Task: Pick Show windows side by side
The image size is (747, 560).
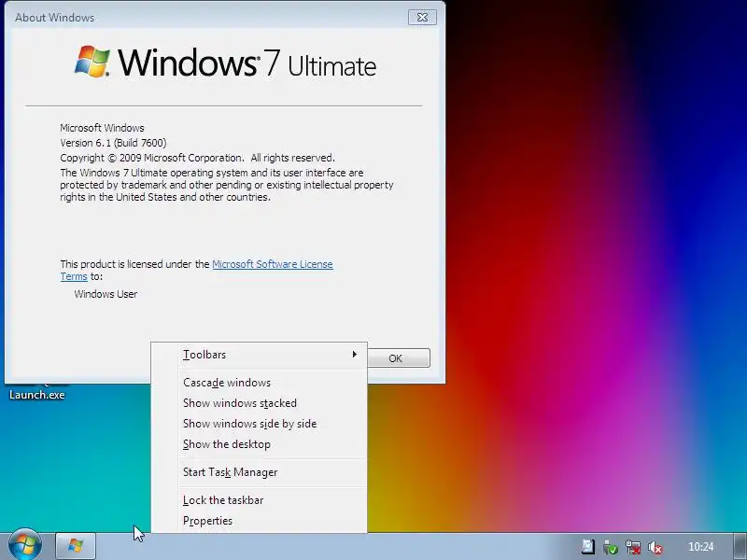Action: pos(260,424)
